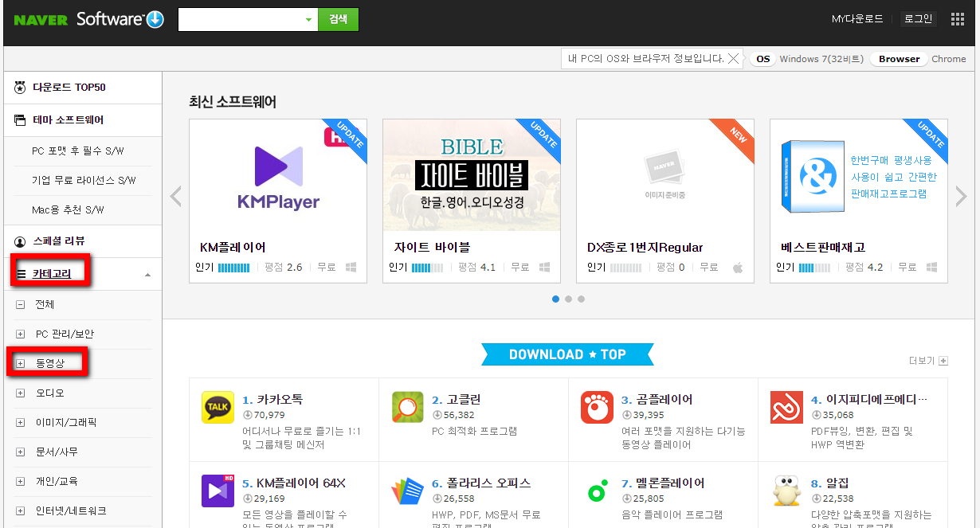Expand the 이미지/그래픽 category
980x528 pixels.
21,423
